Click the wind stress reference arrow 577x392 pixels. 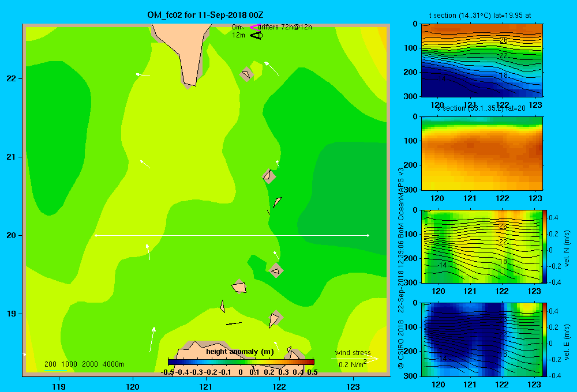pos(355,359)
